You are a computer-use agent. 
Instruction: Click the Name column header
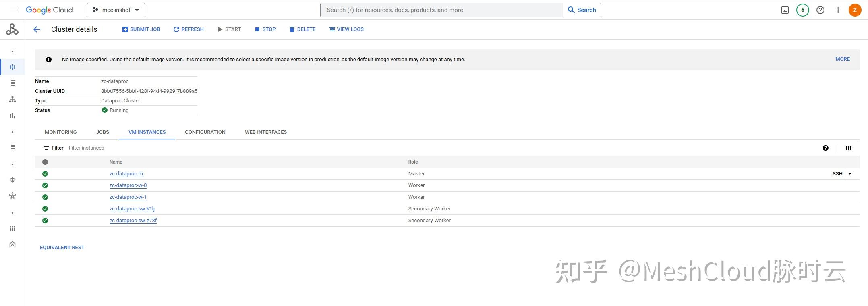click(x=116, y=162)
